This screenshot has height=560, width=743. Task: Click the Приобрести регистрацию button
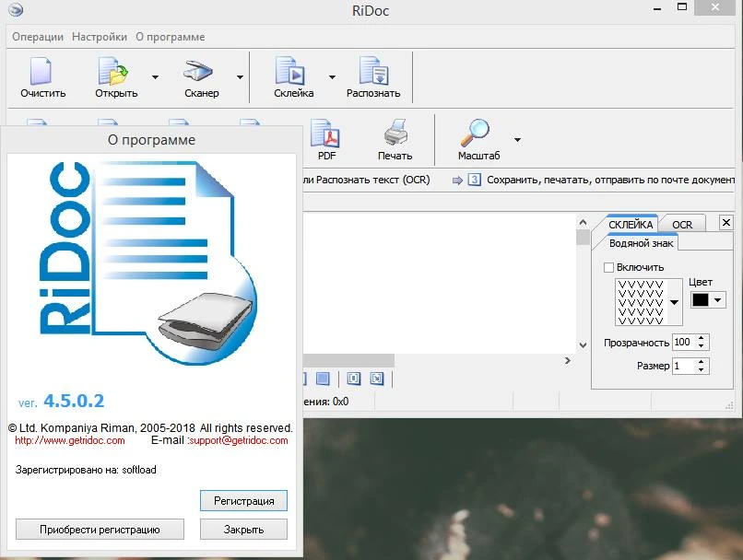coord(100,530)
